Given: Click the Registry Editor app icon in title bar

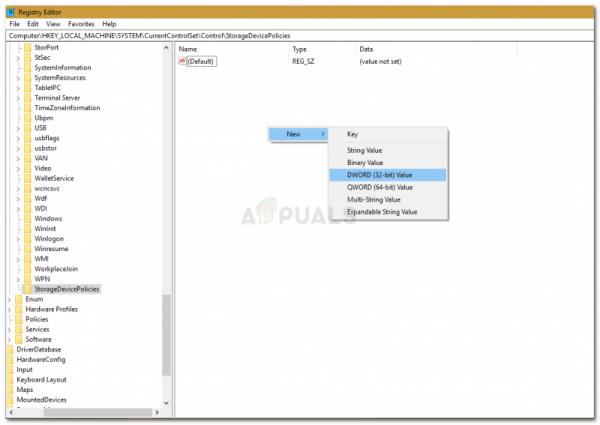Looking at the screenshot, I should pyautogui.click(x=11, y=12).
